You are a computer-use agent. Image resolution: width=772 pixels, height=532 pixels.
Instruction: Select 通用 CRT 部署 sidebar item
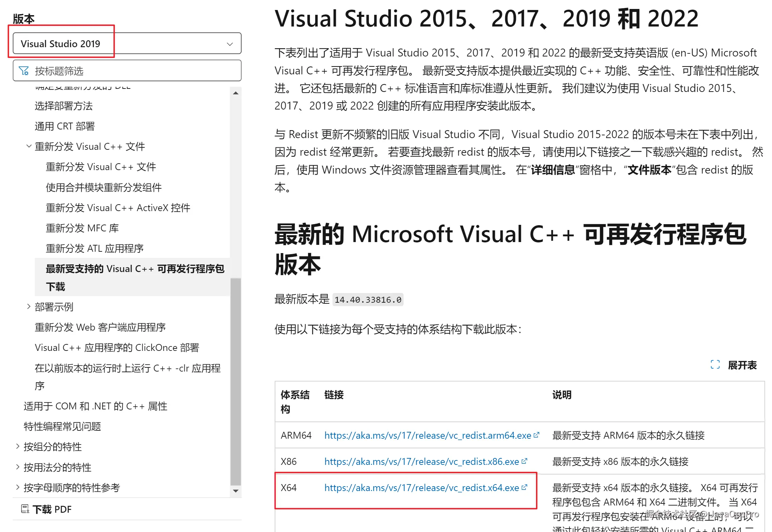pyautogui.click(x=64, y=126)
